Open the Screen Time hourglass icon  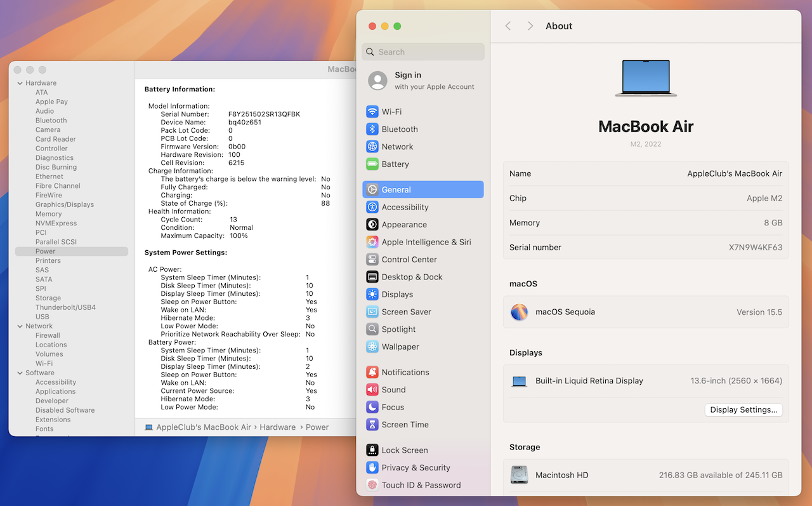(x=372, y=424)
